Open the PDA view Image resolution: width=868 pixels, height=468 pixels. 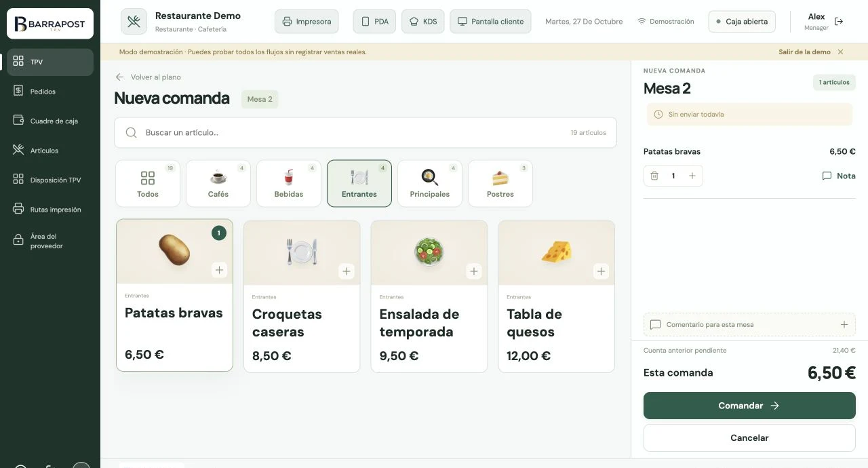click(374, 22)
